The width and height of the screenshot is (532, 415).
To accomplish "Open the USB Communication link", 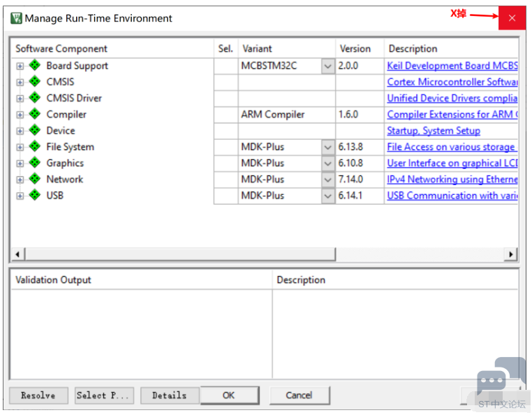I will (x=452, y=196).
